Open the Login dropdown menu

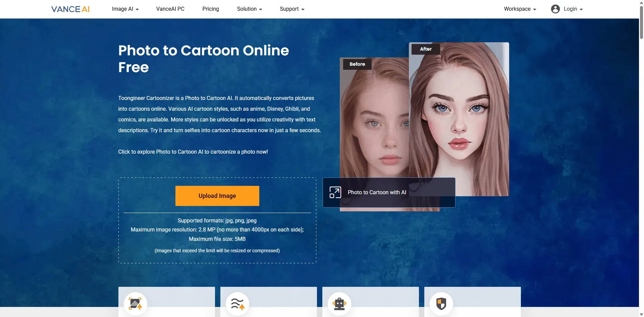tap(573, 9)
